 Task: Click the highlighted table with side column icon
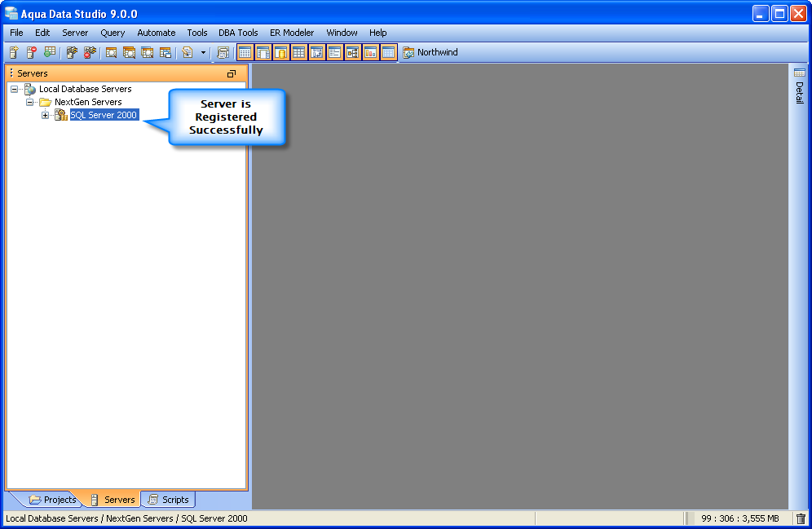(263, 52)
